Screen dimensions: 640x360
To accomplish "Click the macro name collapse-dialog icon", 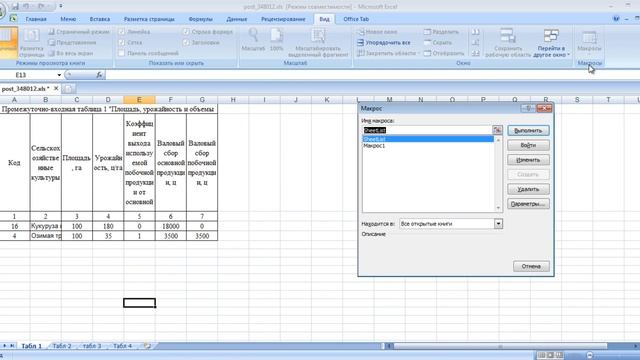I will (497, 130).
